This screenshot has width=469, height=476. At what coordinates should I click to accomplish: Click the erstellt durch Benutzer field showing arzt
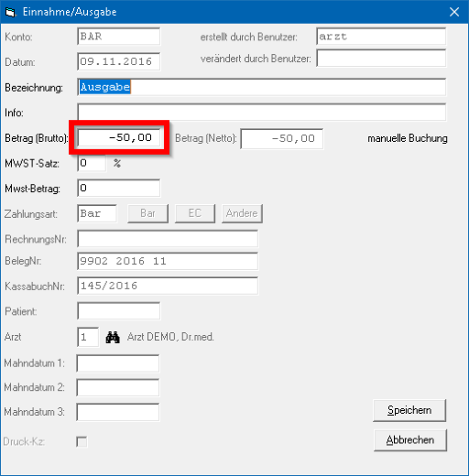[381, 37]
